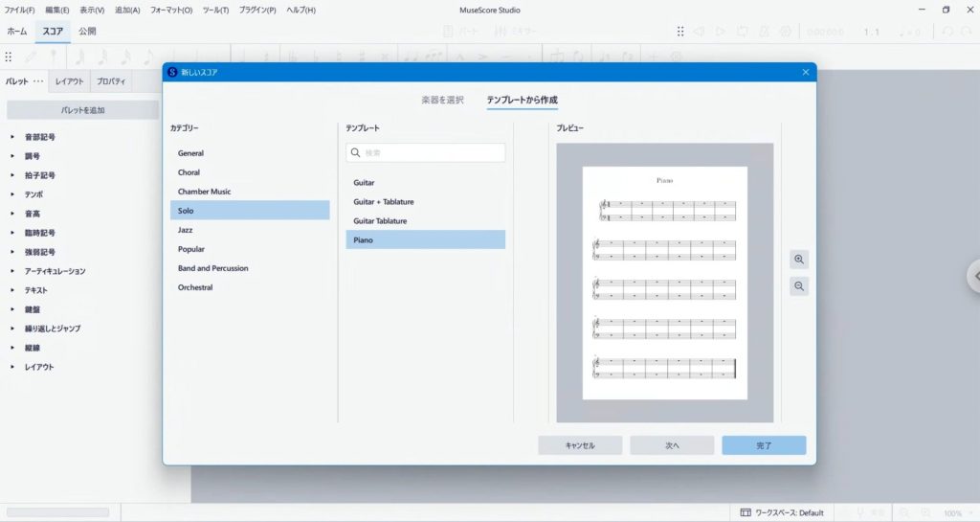The image size is (980, 522).
Task: Click the workspace layout icon in status bar
Action: (745, 512)
